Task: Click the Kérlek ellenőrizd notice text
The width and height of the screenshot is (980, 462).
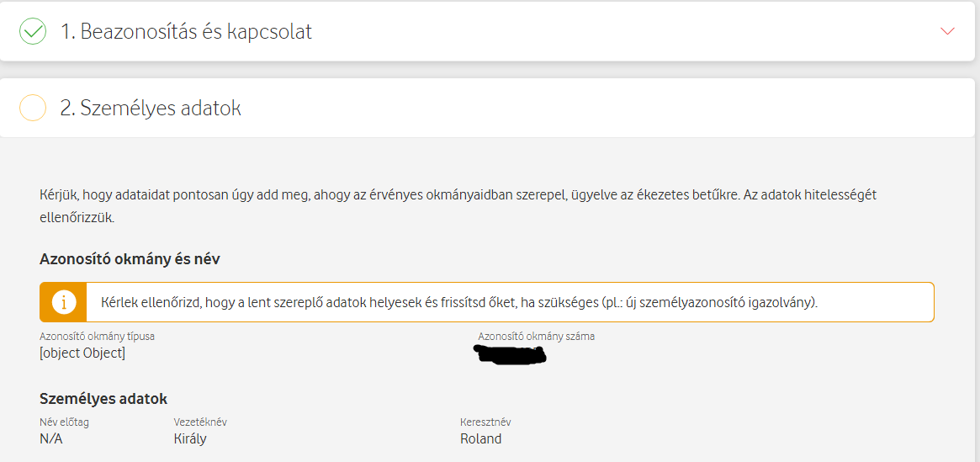Action: [x=459, y=303]
